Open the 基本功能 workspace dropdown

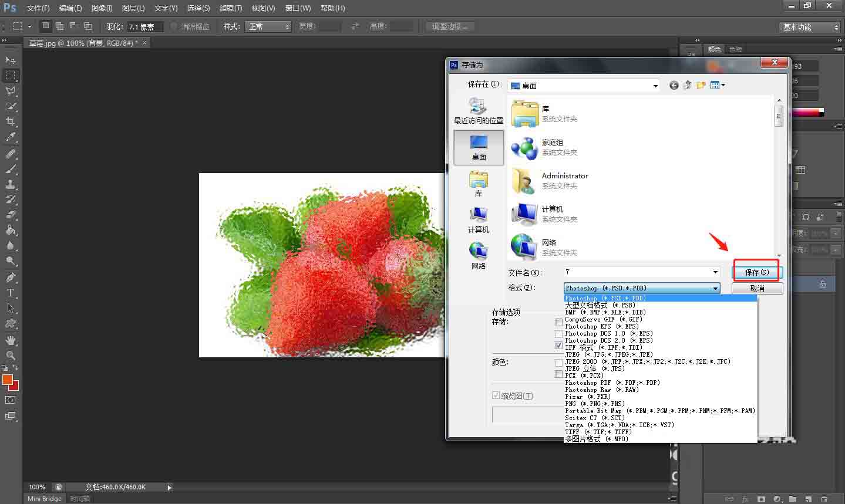point(810,27)
